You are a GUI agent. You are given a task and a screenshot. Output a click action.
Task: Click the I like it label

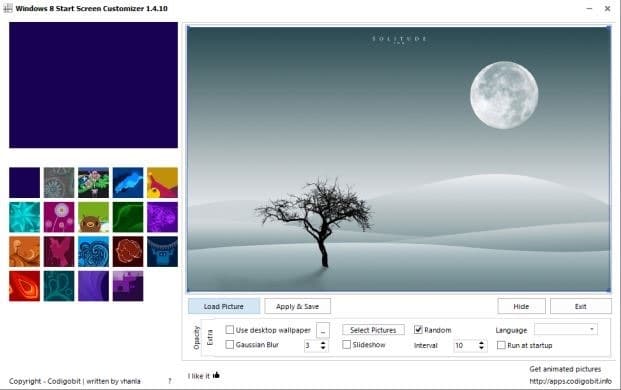click(199, 376)
